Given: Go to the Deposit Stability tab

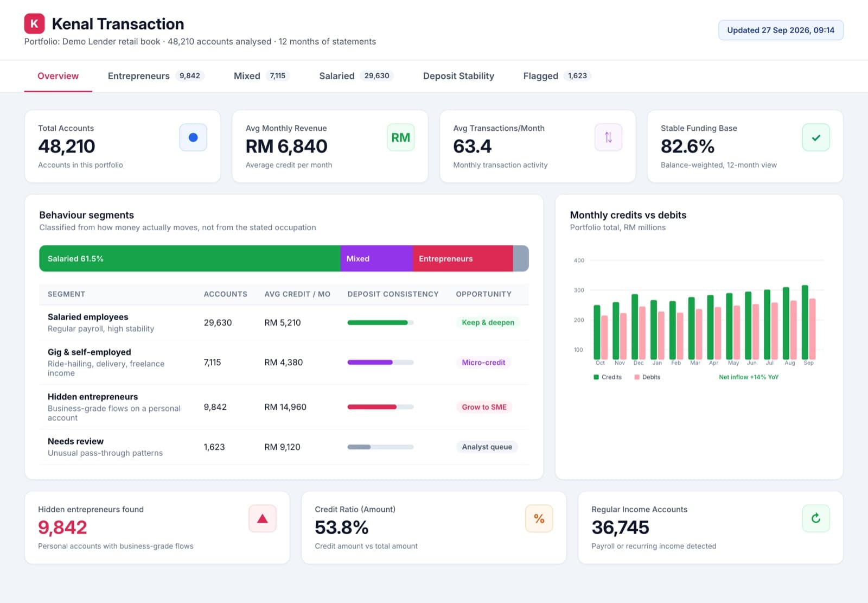Looking at the screenshot, I should click(458, 76).
